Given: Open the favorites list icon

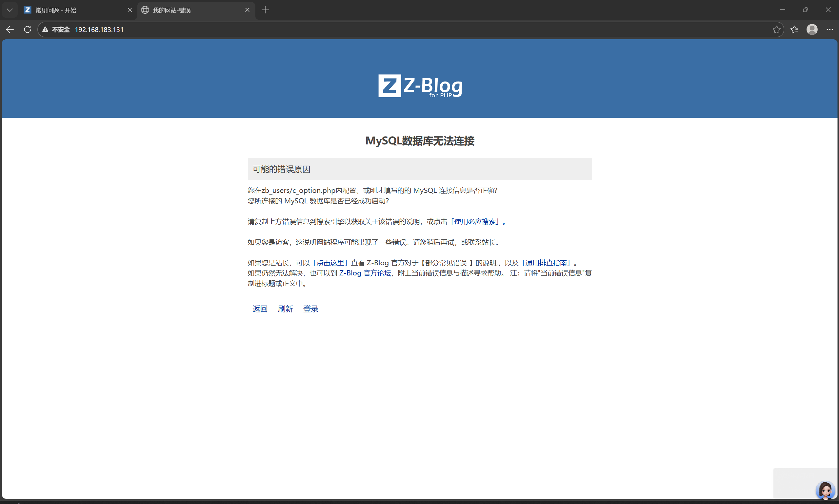Looking at the screenshot, I should tap(794, 29).
